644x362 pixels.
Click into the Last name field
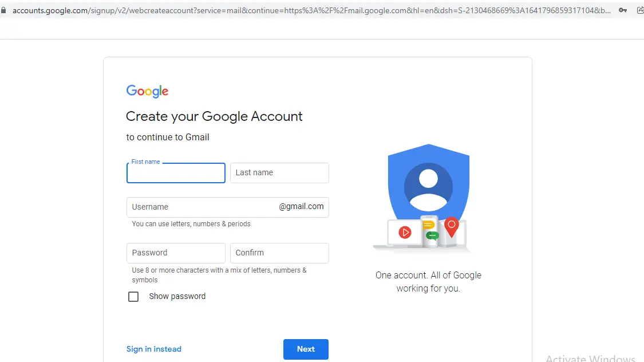click(x=279, y=173)
